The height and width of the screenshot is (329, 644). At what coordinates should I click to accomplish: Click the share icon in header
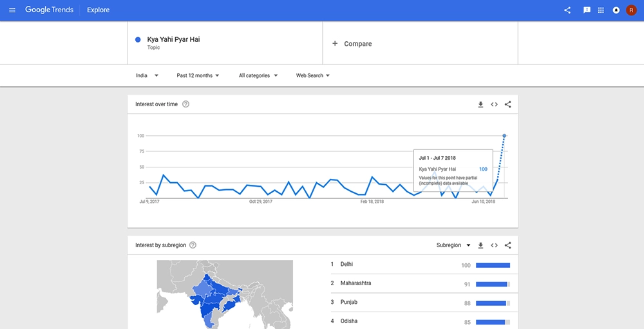(x=567, y=10)
